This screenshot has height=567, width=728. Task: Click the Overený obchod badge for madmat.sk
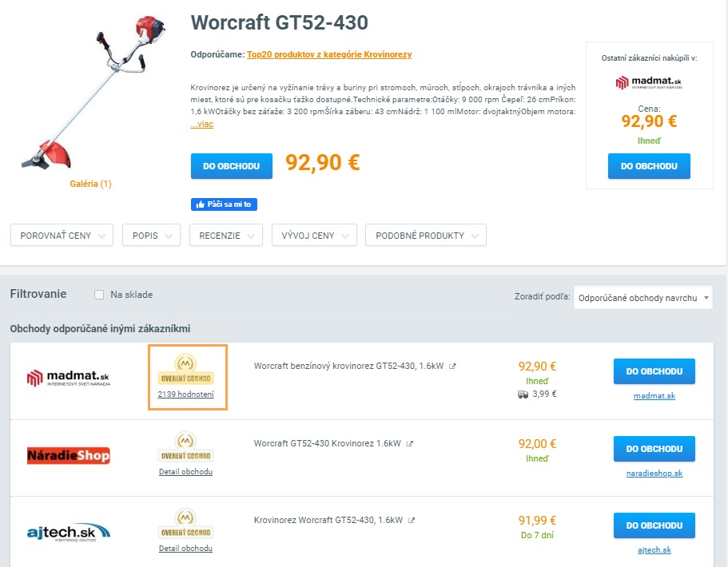[186, 370]
